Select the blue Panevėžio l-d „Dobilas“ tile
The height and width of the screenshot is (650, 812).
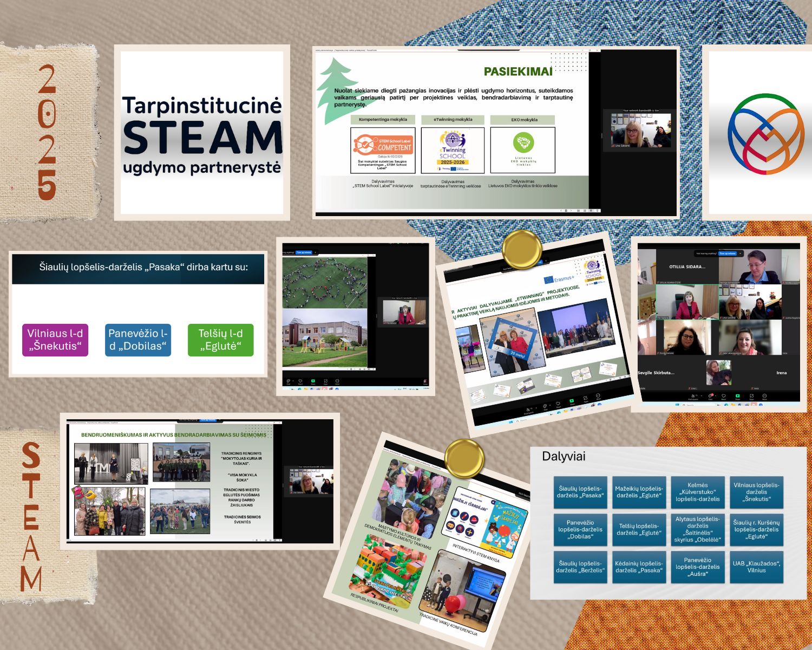(138, 340)
